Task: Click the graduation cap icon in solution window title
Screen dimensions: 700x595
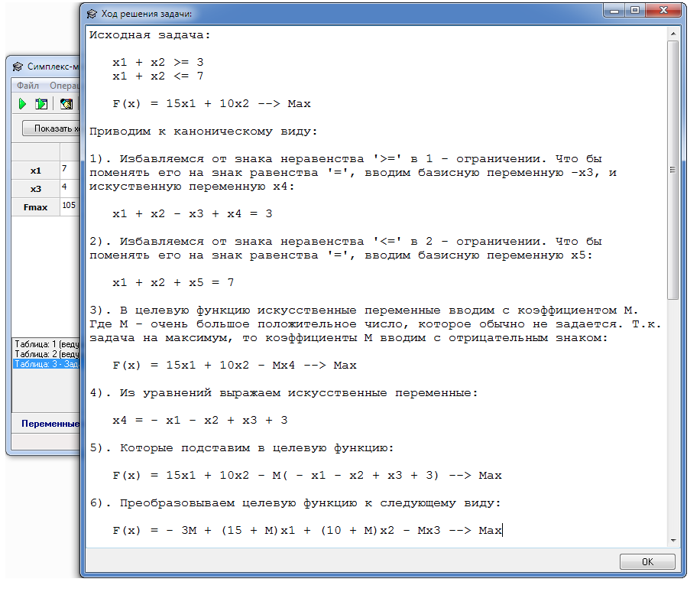Action: [92, 13]
